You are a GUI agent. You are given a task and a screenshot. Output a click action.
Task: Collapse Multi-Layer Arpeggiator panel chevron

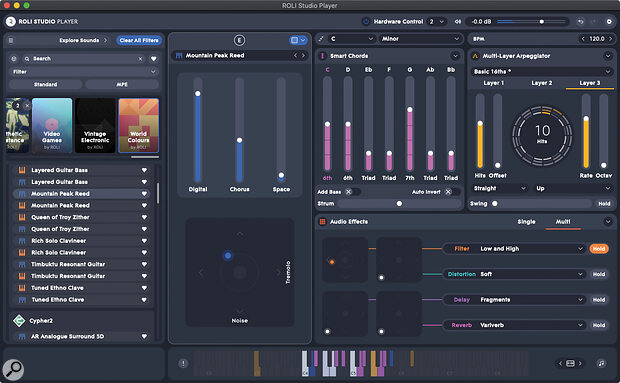[608, 56]
